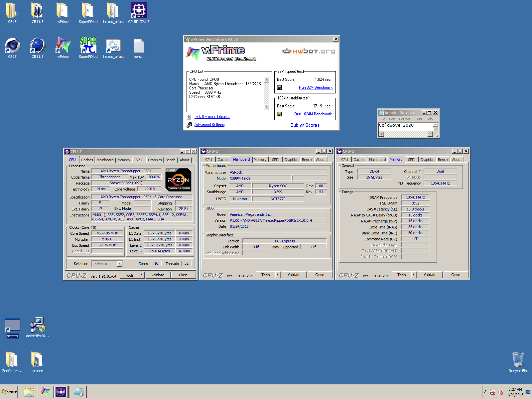532x399 pixels.
Task: Click the Submit Scores link
Action: (x=305, y=125)
